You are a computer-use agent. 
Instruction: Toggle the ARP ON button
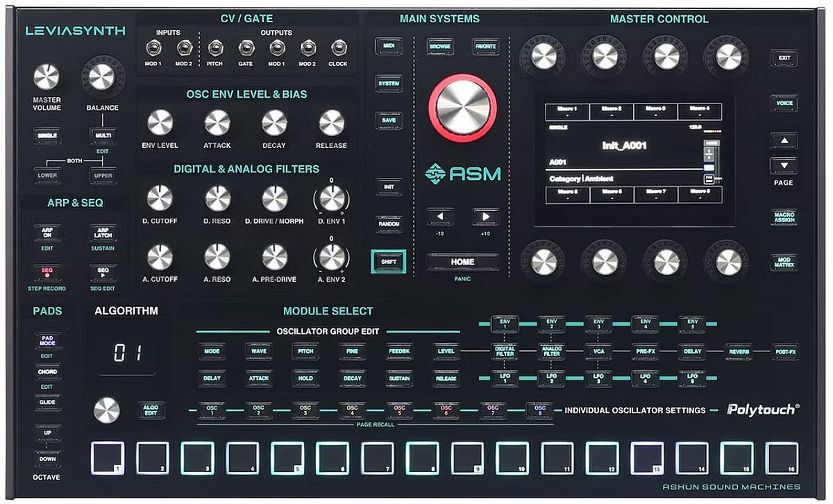point(47,233)
